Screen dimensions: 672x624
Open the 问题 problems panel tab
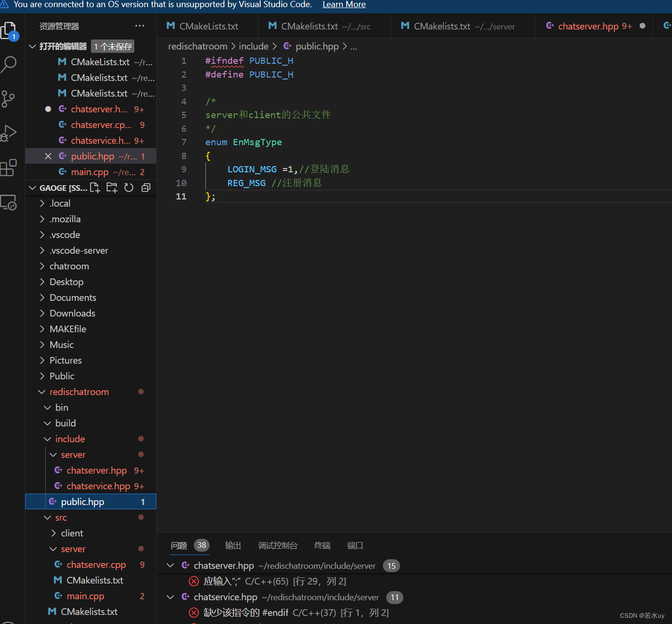[179, 545]
